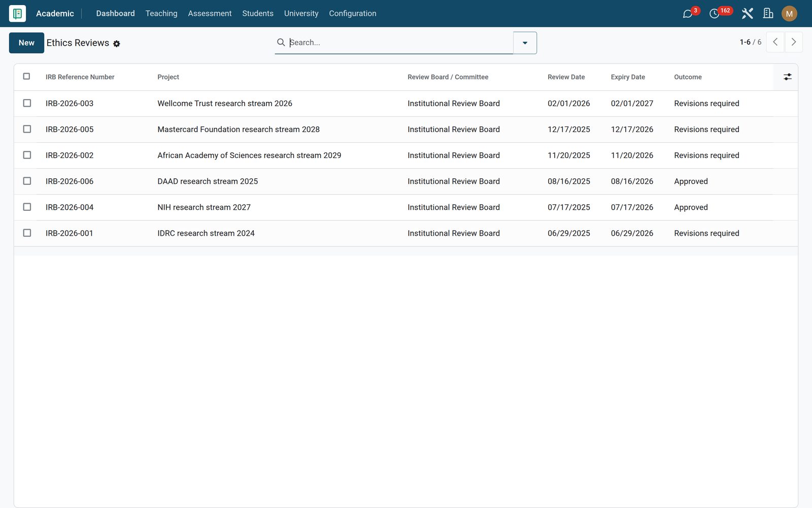812x508 pixels.
Task: Open the Dashboard menu
Action: (116, 14)
